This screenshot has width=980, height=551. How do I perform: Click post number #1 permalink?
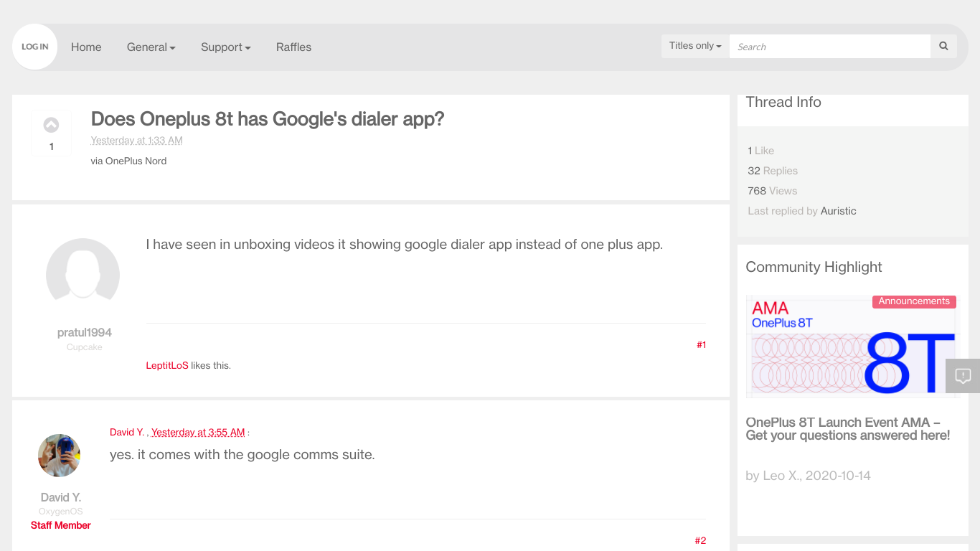point(702,345)
